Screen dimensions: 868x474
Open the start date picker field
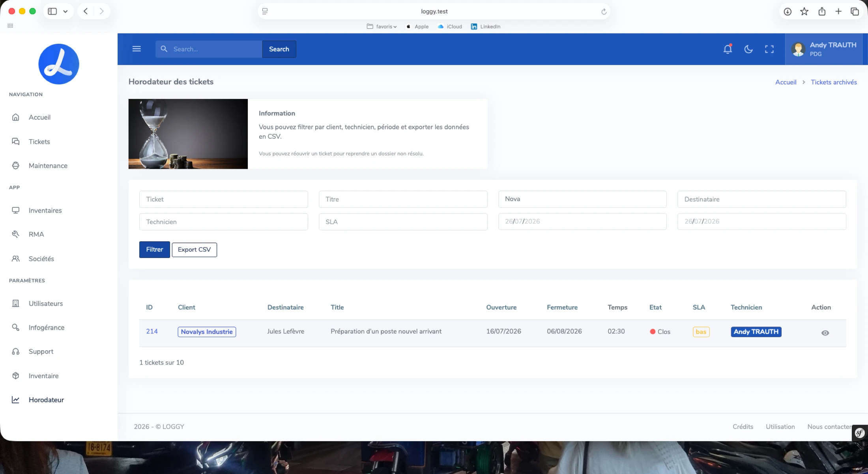[x=582, y=222]
